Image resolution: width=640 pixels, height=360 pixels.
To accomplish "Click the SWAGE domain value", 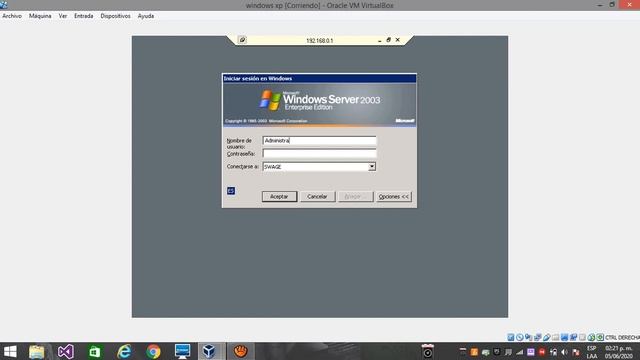I will tap(273, 167).
